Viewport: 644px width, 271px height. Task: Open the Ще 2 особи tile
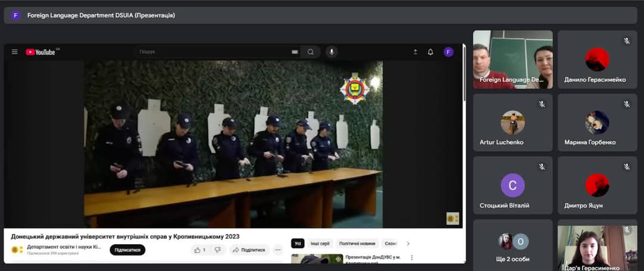(x=513, y=245)
